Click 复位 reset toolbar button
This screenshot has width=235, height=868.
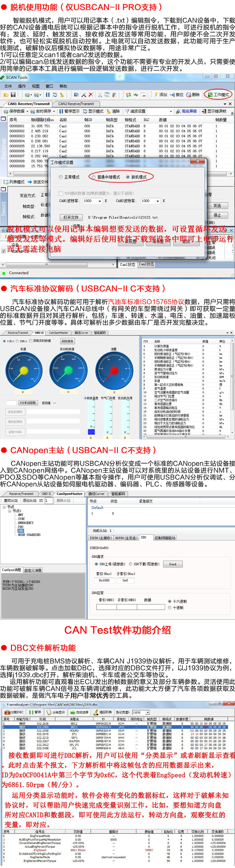tap(177, 95)
